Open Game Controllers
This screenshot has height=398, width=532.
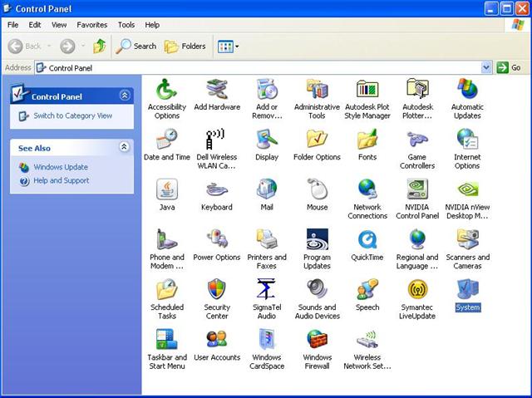click(x=417, y=149)
